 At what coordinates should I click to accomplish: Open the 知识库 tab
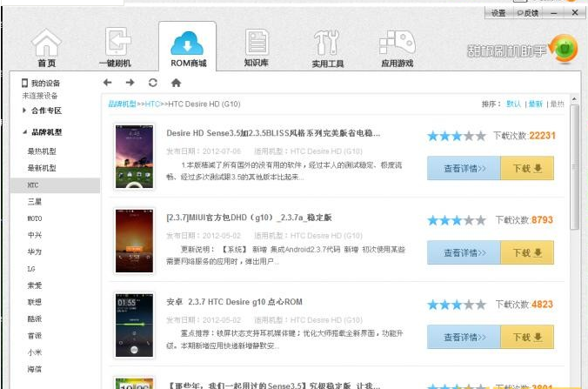pos(257,48)
